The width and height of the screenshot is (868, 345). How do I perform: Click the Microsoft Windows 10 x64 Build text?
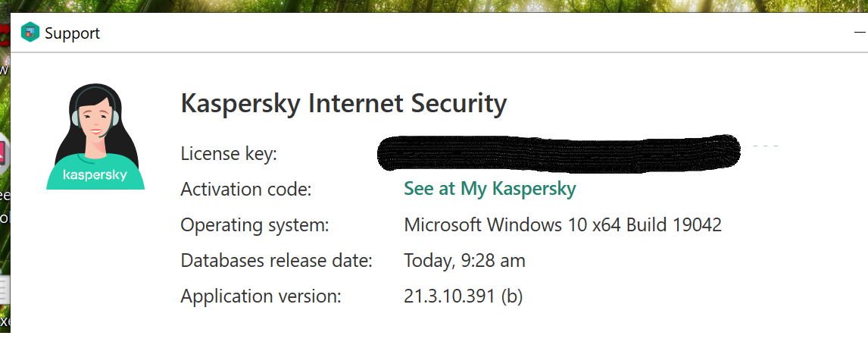point(562,225)
